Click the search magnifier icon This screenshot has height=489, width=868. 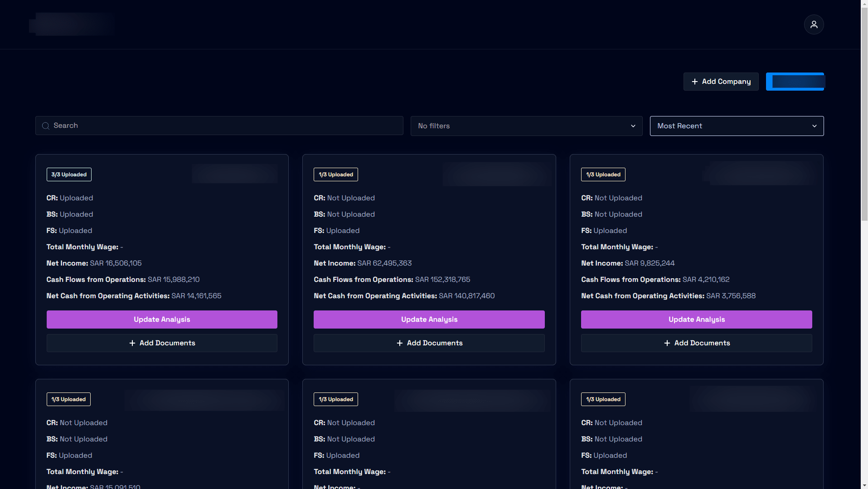(46, 126)
